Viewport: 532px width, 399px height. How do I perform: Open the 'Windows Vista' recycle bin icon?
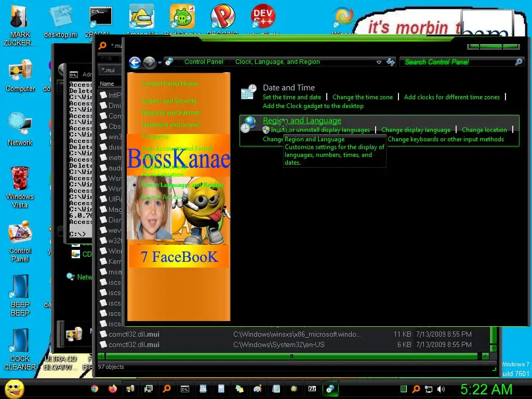[20, 187]
